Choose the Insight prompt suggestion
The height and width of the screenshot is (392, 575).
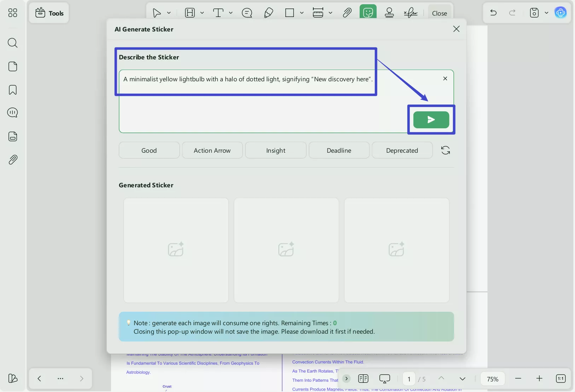(276, 151)
